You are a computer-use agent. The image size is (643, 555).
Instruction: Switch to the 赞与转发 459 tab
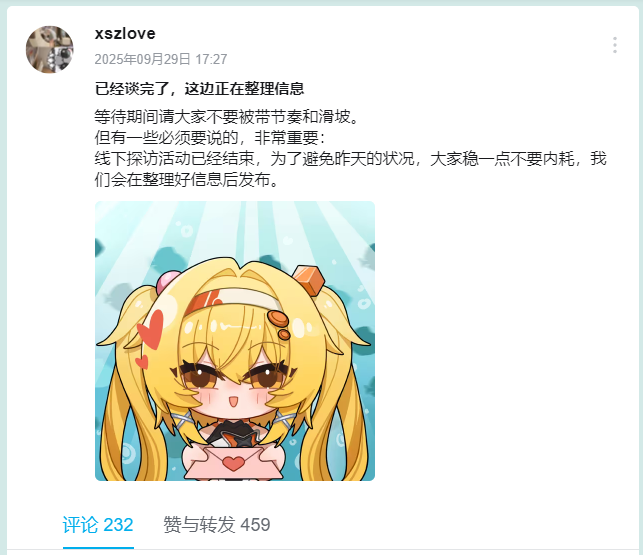(217, 525)
